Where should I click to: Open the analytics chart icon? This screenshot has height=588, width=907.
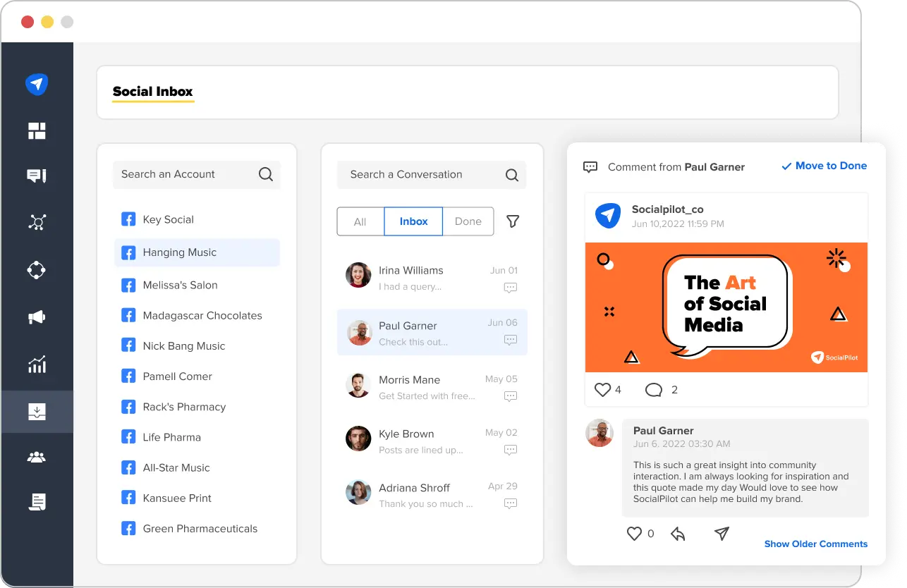(x=37, y=364)
